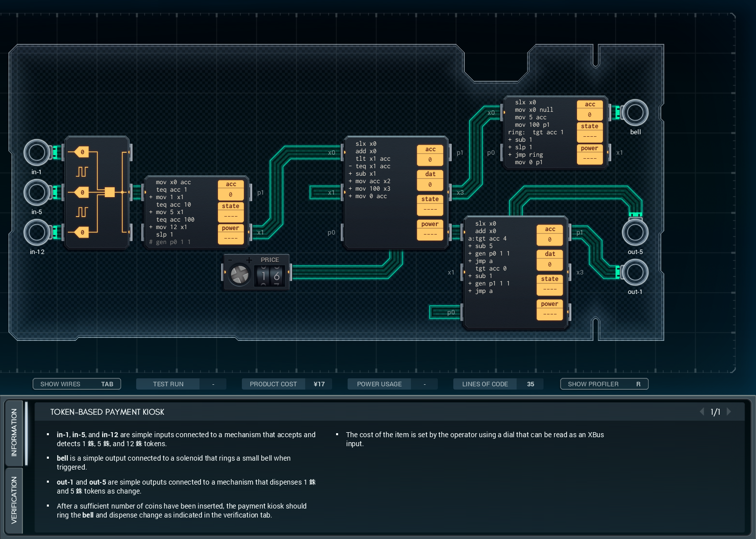Click the PRICE dial knob

239,275
